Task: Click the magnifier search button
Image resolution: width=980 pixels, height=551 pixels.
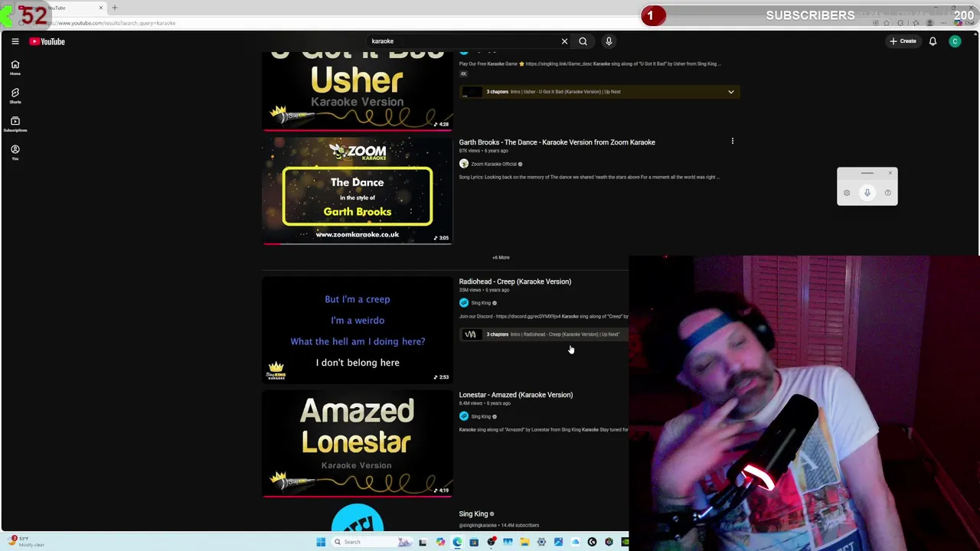Action: coord(583,41)
